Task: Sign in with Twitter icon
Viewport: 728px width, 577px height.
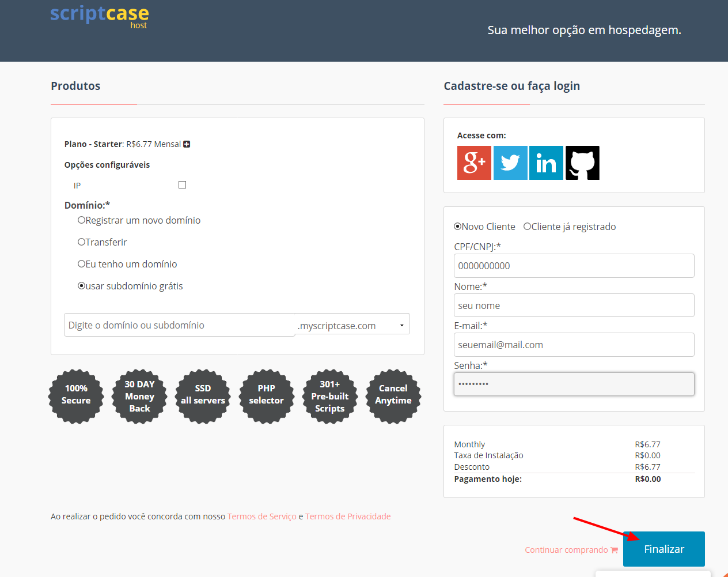Action: (510, 163)
